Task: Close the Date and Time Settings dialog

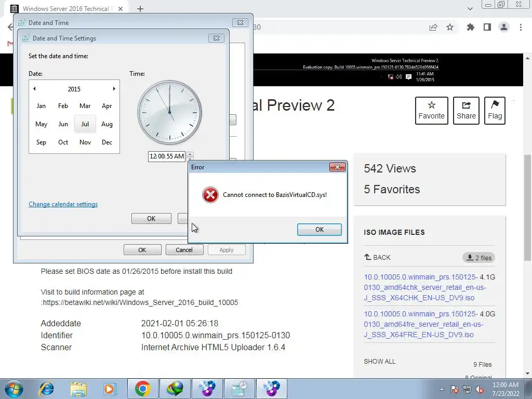Action: pos(216,38)
